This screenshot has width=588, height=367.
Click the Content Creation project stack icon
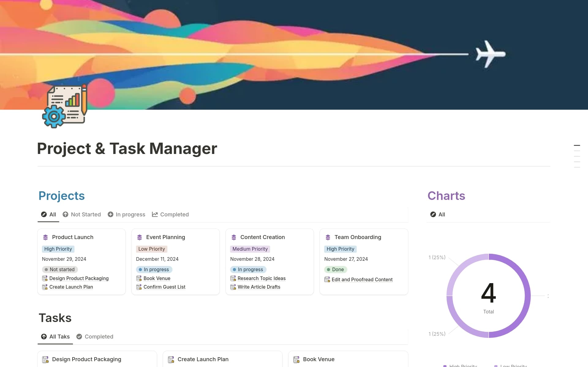click(234, 237)
